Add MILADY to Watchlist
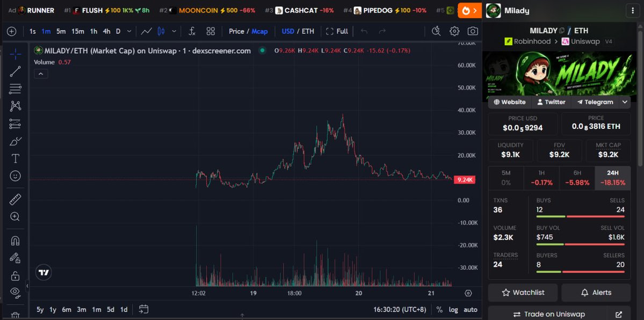Viewport: 644px width, 320px height. tap(523, 293)
